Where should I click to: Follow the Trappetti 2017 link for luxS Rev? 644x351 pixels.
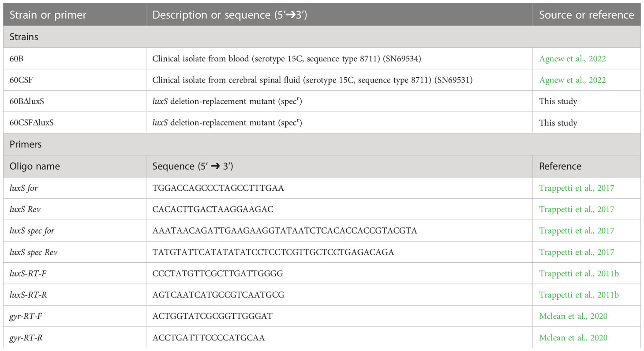point(576,209)
